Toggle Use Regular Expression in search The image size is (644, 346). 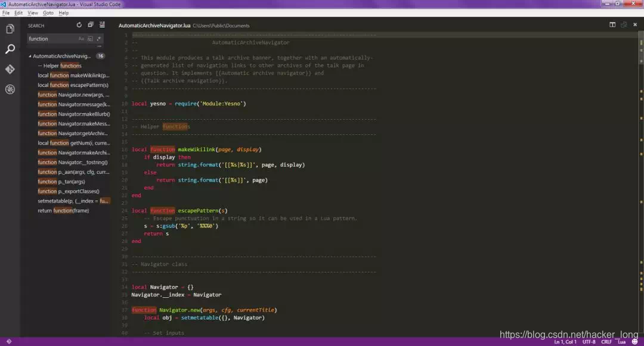coord(98,39)
